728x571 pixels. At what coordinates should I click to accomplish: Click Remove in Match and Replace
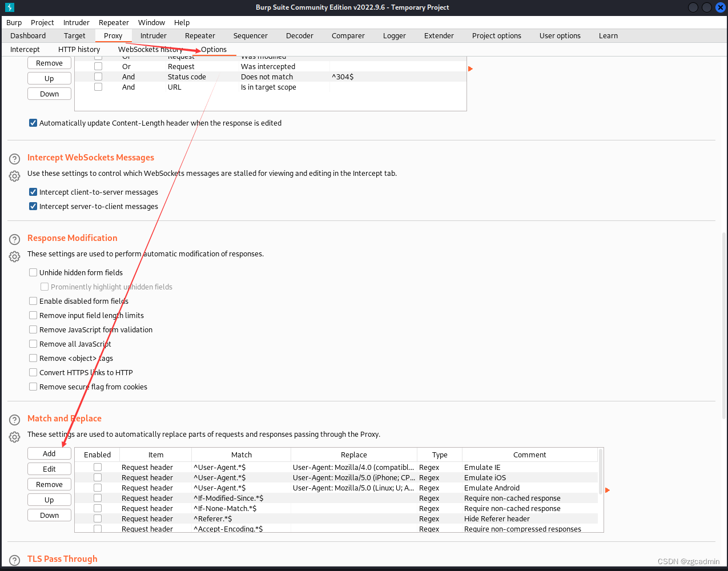[49, 484]
